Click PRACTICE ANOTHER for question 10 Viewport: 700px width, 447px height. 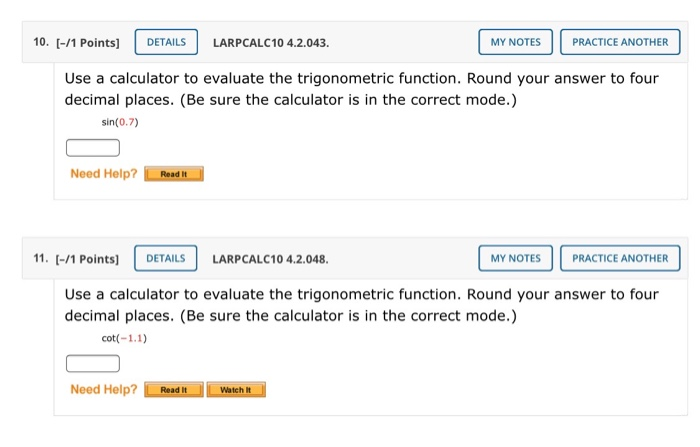[620, 42]
